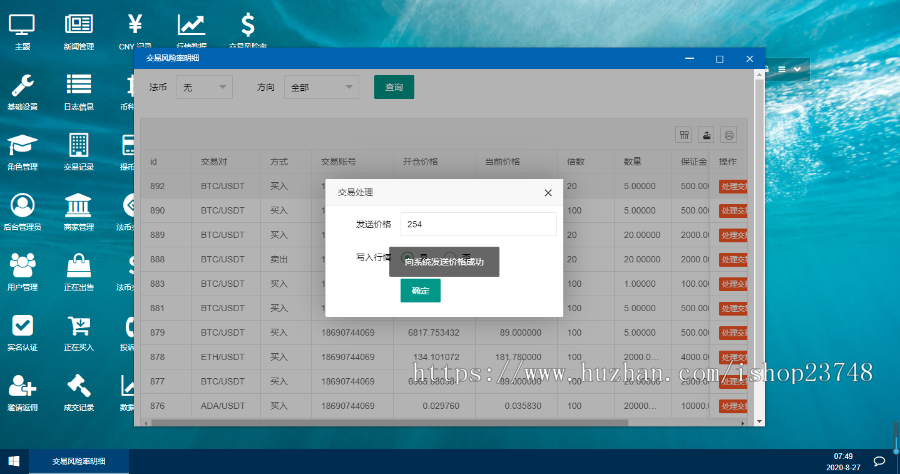Click 6817.753432 opening price cell

434,332
